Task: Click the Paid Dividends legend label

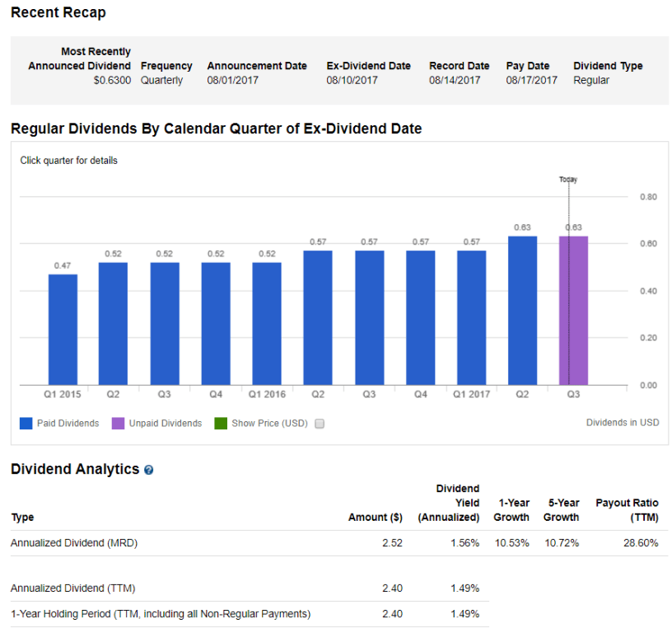Action: pyautogui.click(x=68, y=424)
